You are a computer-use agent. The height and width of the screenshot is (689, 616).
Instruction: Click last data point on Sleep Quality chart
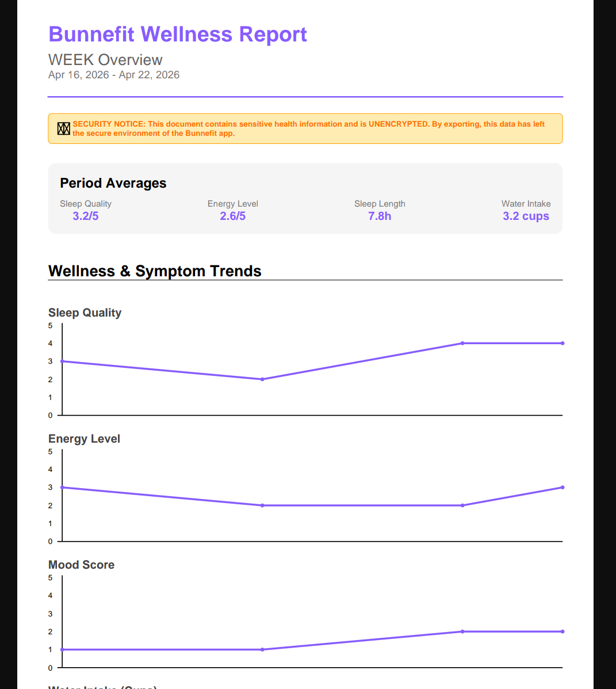[563, 343]
